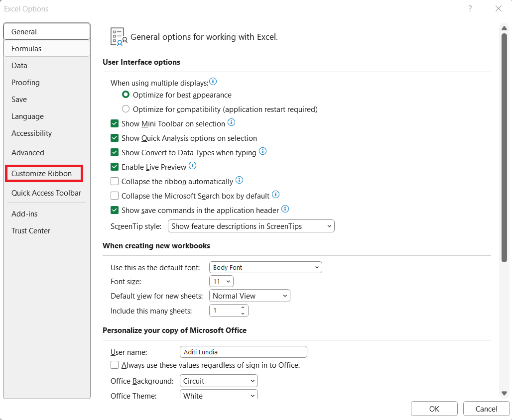Open the Customize Ribbon category
The image size is (512, 420).
pos(44,174)
